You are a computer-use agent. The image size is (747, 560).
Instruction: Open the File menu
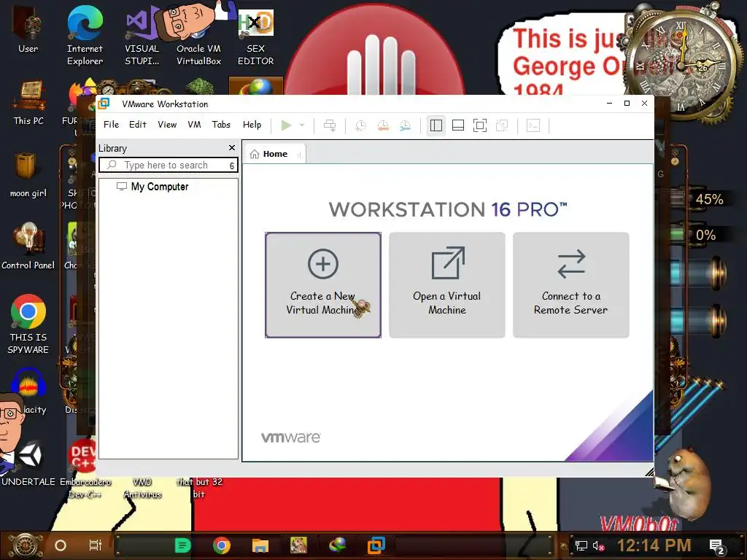111,124
